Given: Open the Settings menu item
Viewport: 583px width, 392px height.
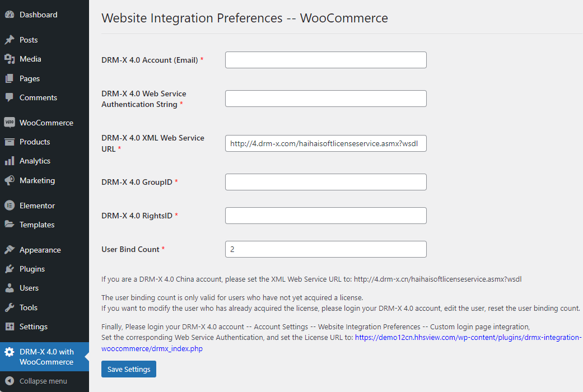Looking at the screenshot, I should tap(34, 326).
